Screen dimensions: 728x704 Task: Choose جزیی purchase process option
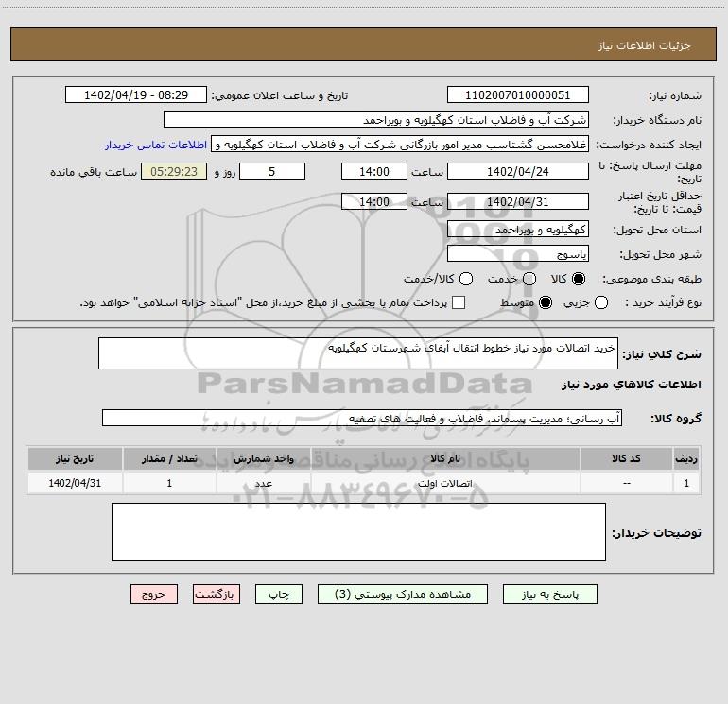601,302
